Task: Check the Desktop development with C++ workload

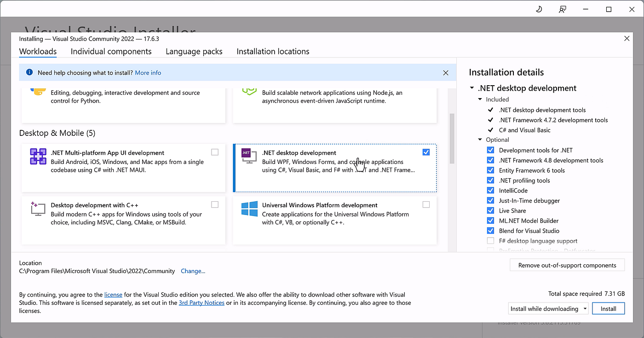Action: (x=215, y=204)
